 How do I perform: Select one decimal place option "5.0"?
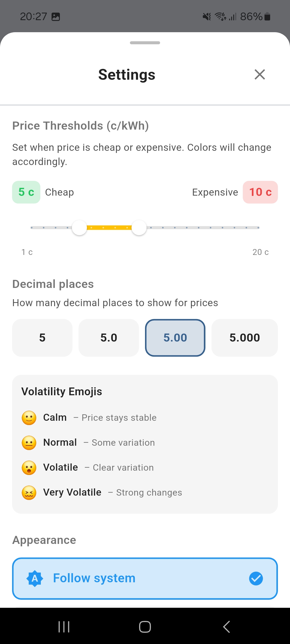(109, 338)
